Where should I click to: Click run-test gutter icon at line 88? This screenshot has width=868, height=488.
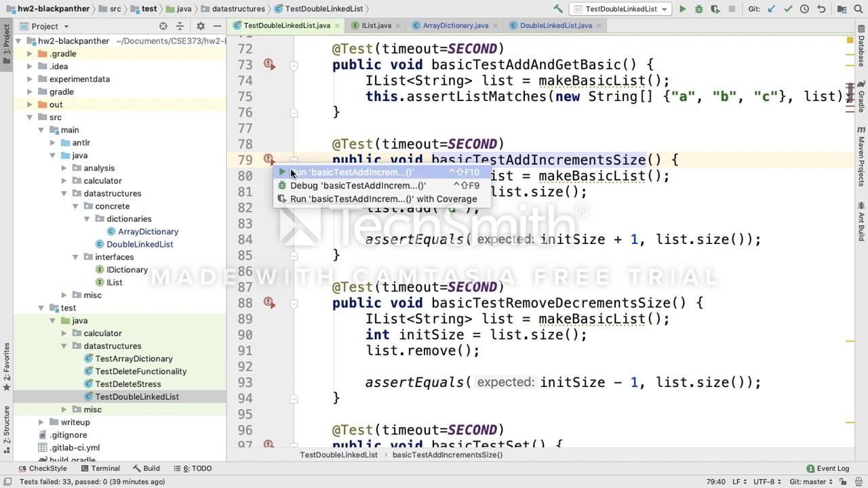pos(269,303)
